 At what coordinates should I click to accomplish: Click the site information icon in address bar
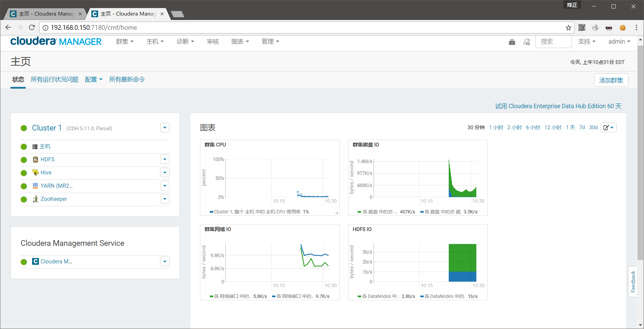pos(45,28)
